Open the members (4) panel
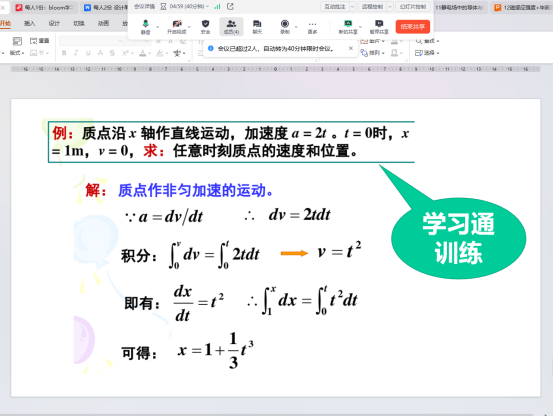The image size is (553, 417). [231, 27]
